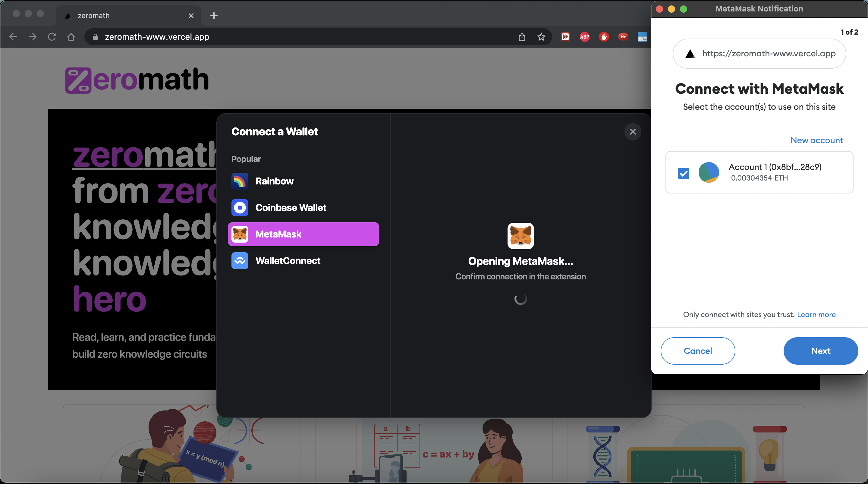Choose Rainbow wallet option

pyautogui.click(x=303, y=181)
